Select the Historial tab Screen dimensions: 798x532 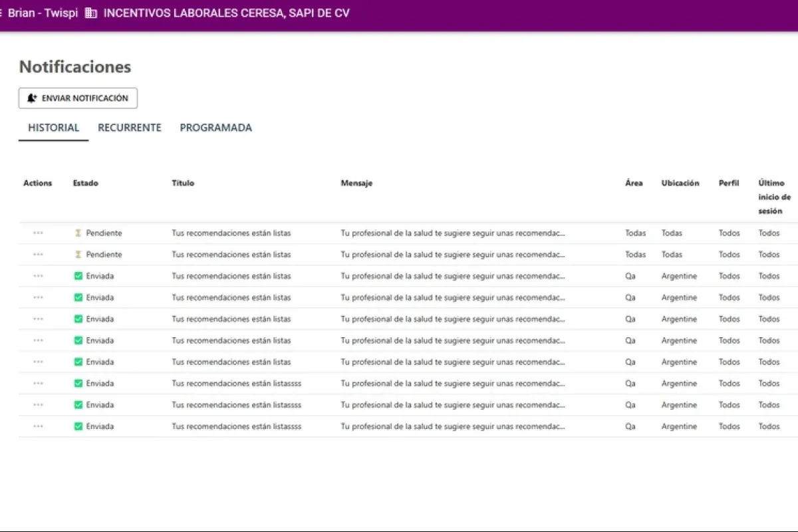point(54,128)
